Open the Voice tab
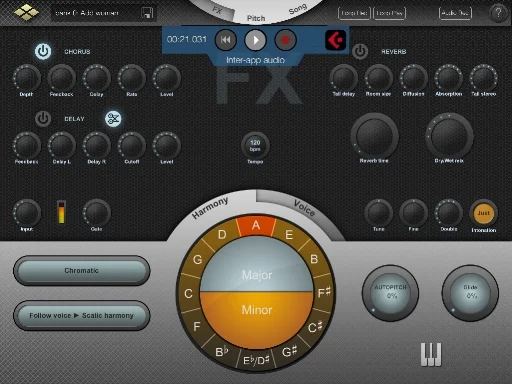This screenshot has height=384, width=512. pos(304,207)
